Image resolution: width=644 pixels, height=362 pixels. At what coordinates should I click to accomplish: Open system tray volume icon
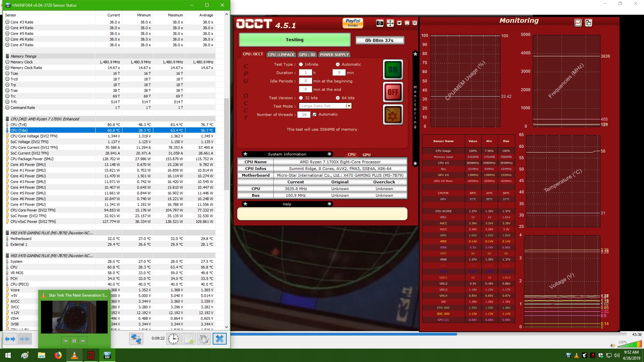coord(616,355)
